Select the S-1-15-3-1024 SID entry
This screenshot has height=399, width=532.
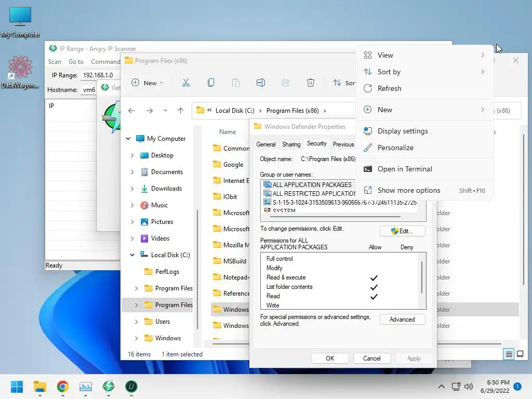point(340,203)
